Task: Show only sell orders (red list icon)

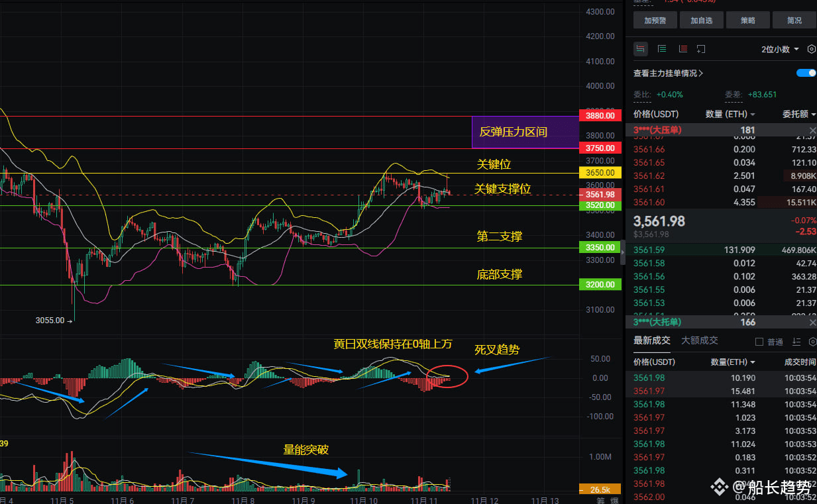Action: [x=682, y=49]
